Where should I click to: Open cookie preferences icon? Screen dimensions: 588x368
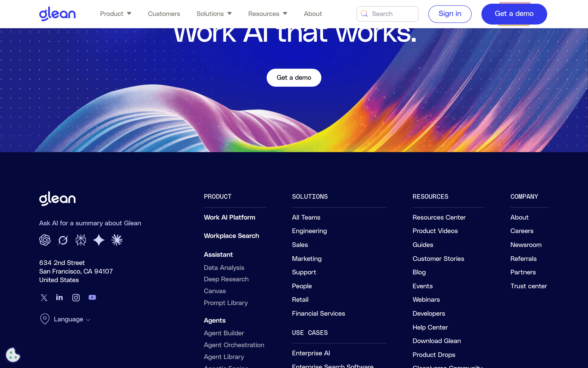(x=13, y=355)
